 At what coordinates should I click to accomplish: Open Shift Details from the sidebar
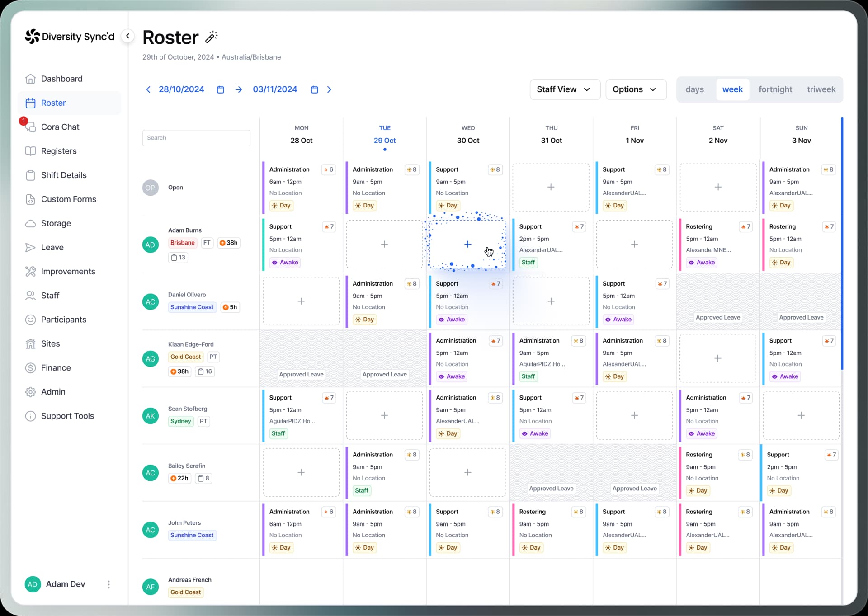click(30, 175)
